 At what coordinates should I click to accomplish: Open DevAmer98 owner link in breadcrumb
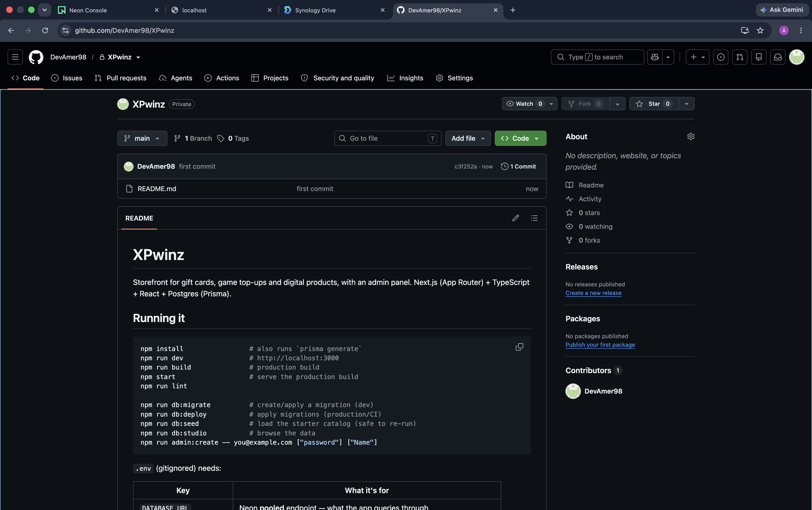pos(68,57)
